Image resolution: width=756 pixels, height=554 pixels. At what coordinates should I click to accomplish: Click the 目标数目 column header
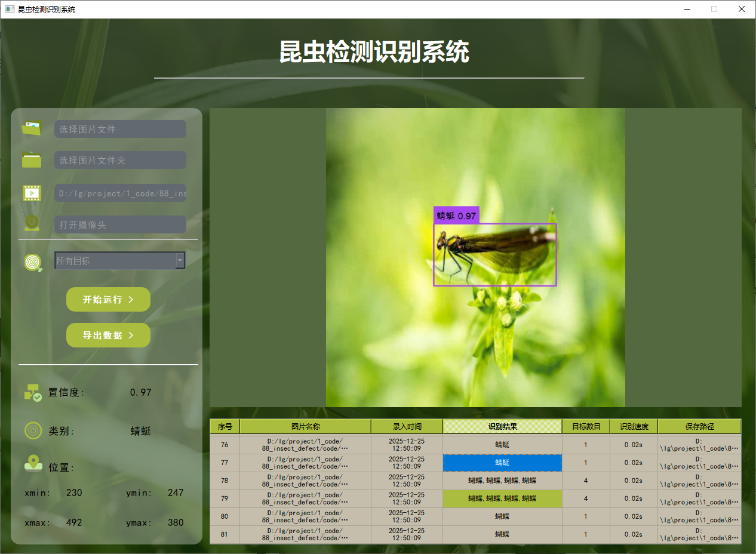click(586, 426)
